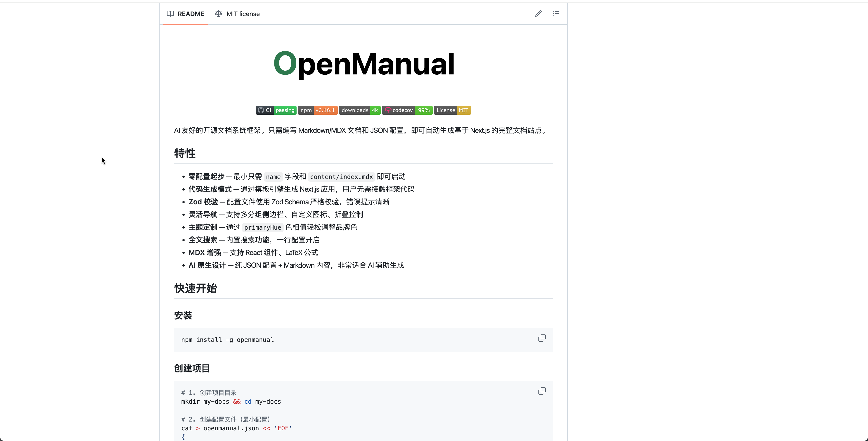Click the 创建项目 heading

192,368
